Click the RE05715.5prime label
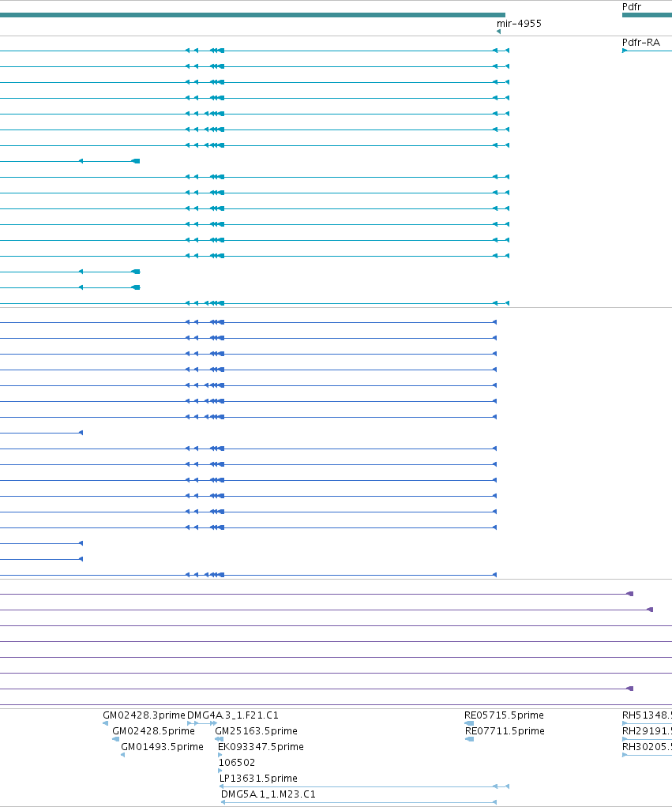The image size is (672, 807). point(504,715)
